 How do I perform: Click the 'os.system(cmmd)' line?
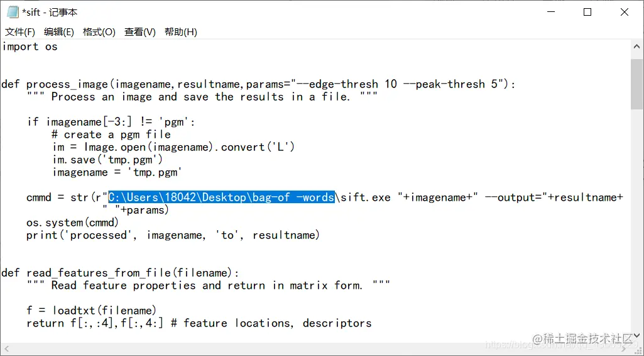pos(73,223)
